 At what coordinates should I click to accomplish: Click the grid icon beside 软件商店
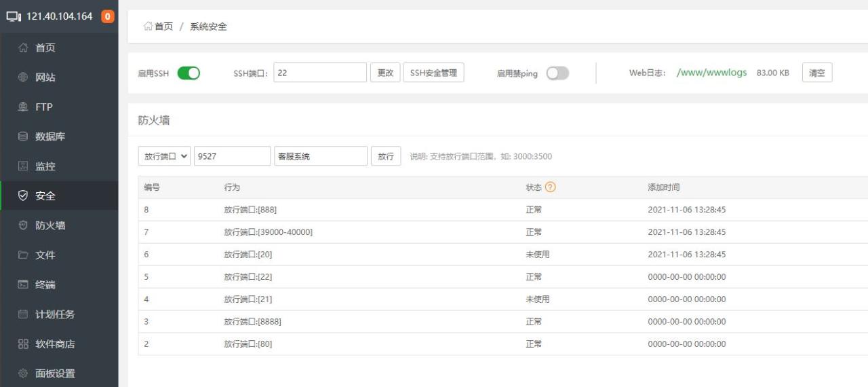(23, 344)
